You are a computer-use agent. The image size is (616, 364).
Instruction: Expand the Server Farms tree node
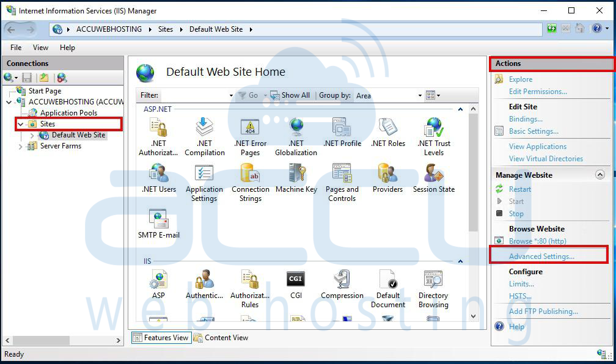[x=20, y=147]
